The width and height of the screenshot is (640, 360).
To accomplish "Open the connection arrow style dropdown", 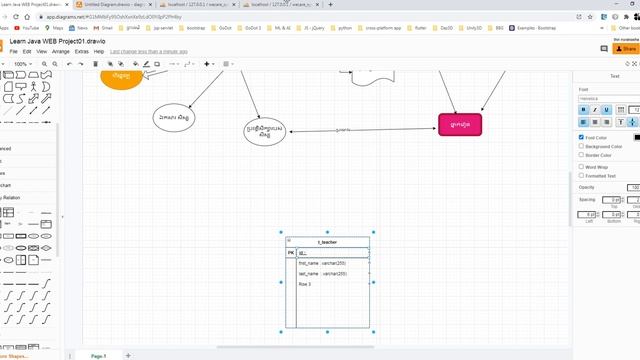I will (174, 64).
